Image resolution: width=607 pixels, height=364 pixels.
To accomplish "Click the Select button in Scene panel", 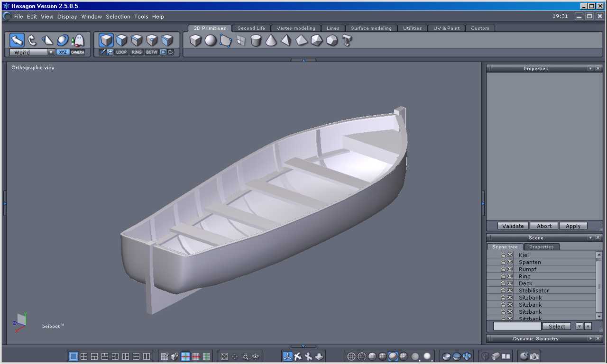I will coord(557,326).
